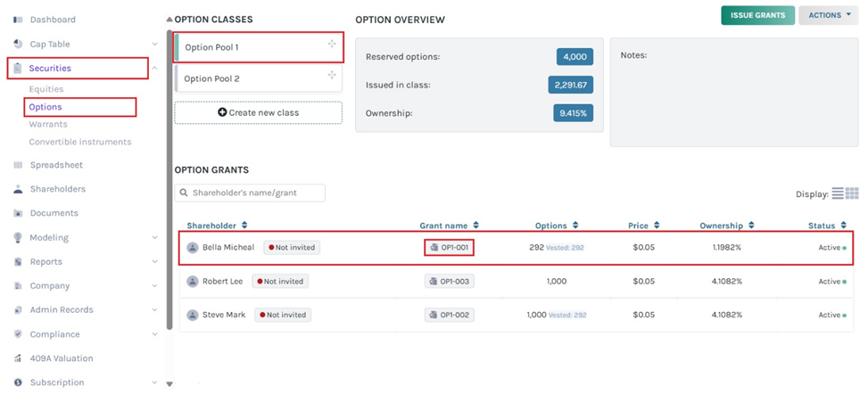The image size is (868, 402).
Task: Open Options under Securities
Action: pyautogui.click(x=45, y=107)
